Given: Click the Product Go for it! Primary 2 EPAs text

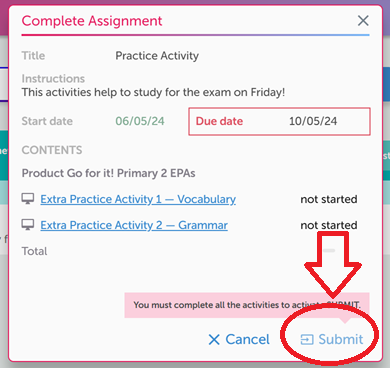Looking at the screenshot, I should tap(108, 173).
